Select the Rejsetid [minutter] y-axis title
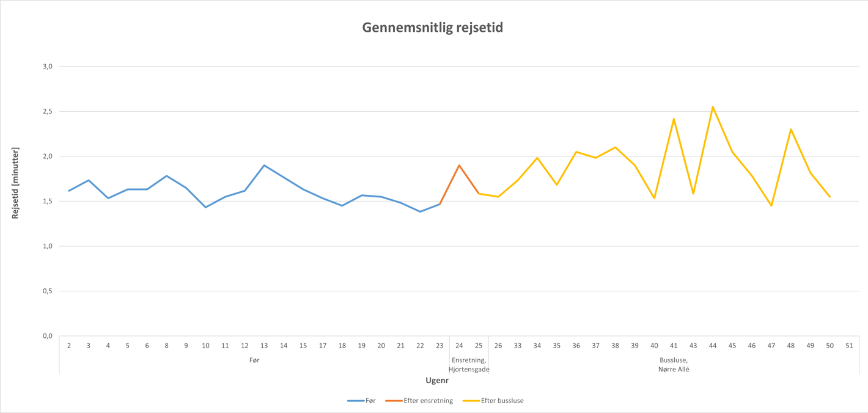This screenshot has height=413, width=868. coord(16,183)
